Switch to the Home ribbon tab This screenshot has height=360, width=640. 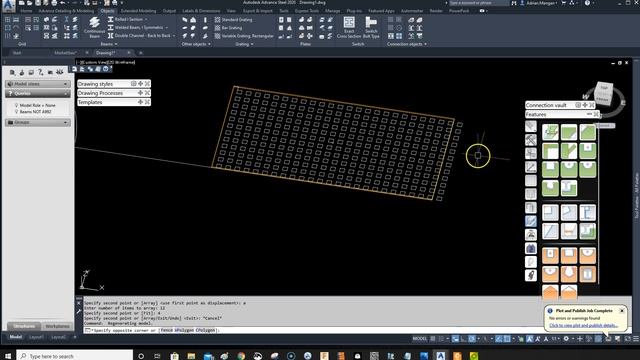26,11
